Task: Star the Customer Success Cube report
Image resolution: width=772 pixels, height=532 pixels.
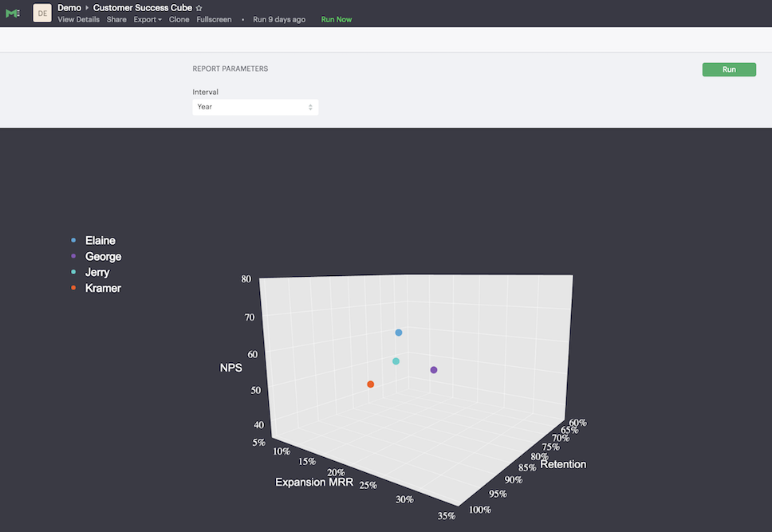Action: click(197, 7)
